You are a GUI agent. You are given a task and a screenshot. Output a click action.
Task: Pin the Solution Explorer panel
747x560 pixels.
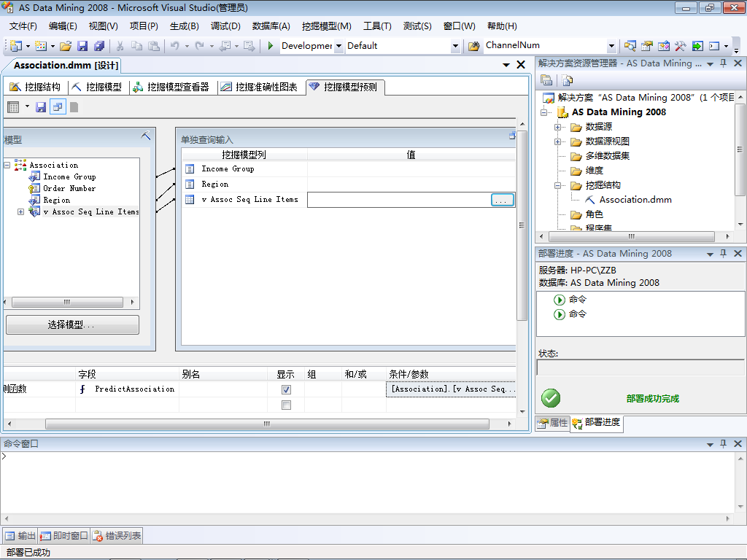coord(723,63)
